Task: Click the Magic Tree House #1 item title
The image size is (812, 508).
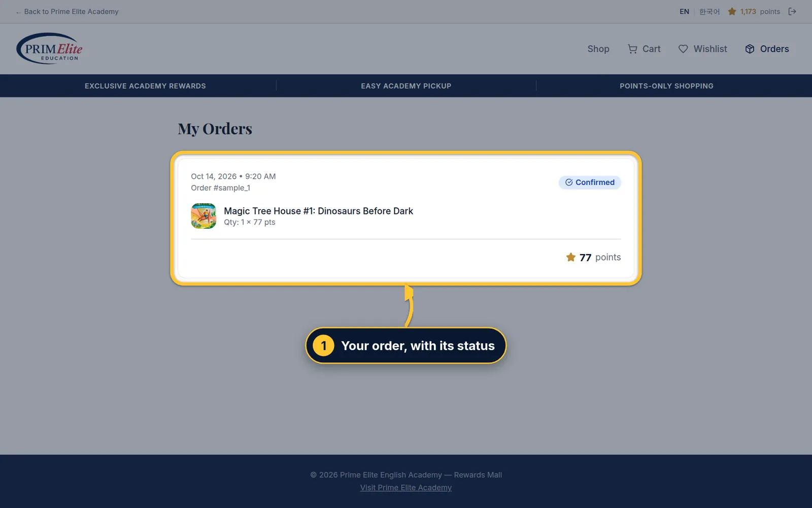Action: point(318,211)
